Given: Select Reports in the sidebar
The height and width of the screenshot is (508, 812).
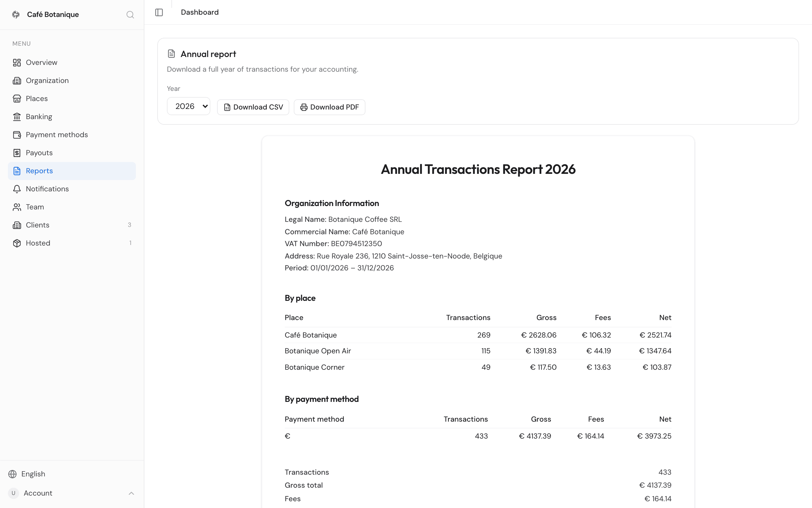Looking at the screenshot, I should click(x=72, y=171).
